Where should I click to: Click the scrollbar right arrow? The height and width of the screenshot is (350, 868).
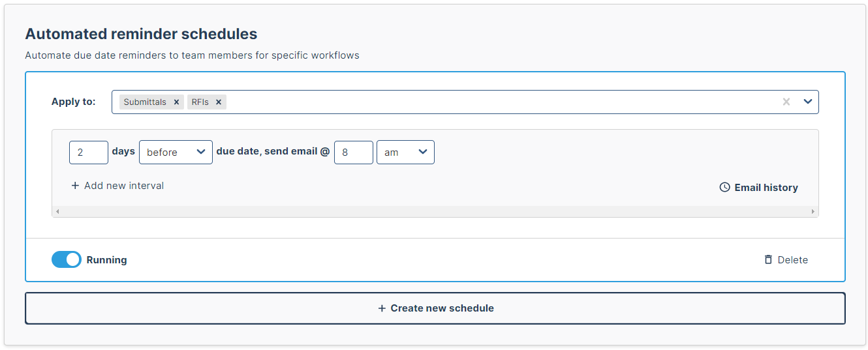[813, 211]
